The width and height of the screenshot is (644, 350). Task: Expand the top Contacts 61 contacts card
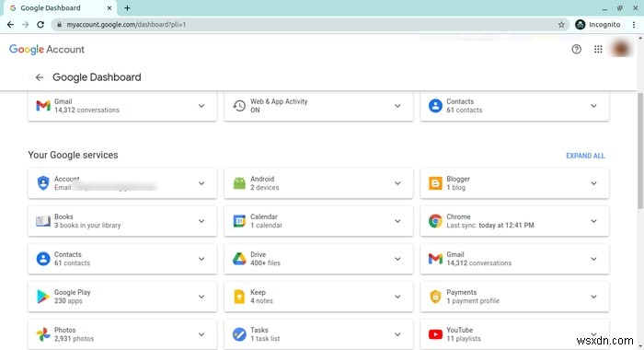pyautogui.click(x=593, y=106)
